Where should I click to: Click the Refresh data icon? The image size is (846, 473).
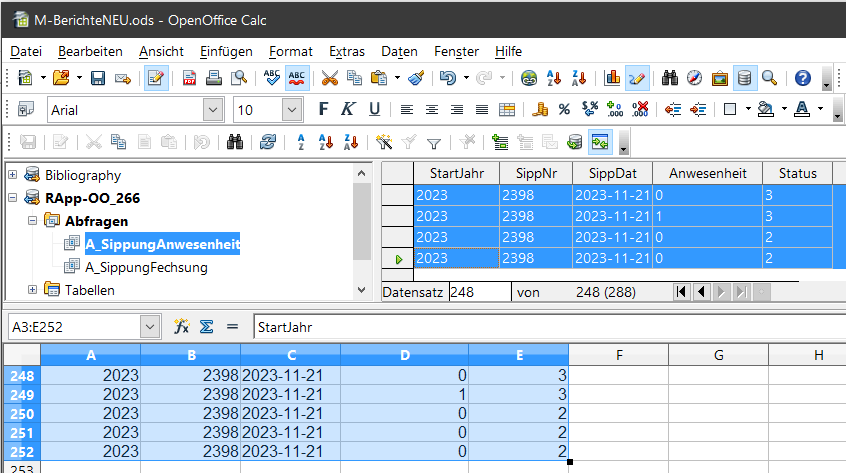point(267,142)
